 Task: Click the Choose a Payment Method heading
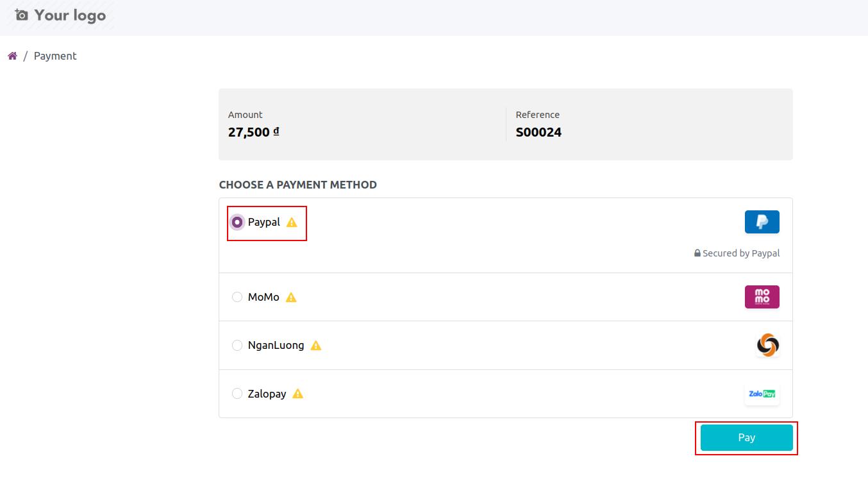click(x=297, y=185)
